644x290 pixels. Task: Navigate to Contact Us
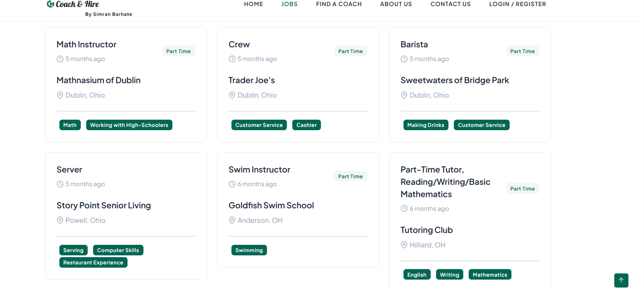pos(450,4)
